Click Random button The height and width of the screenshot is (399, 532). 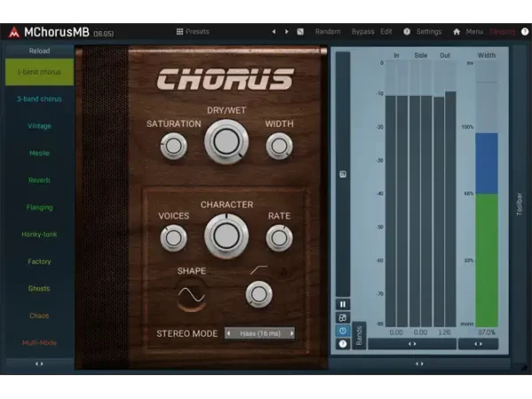(328, 32)
